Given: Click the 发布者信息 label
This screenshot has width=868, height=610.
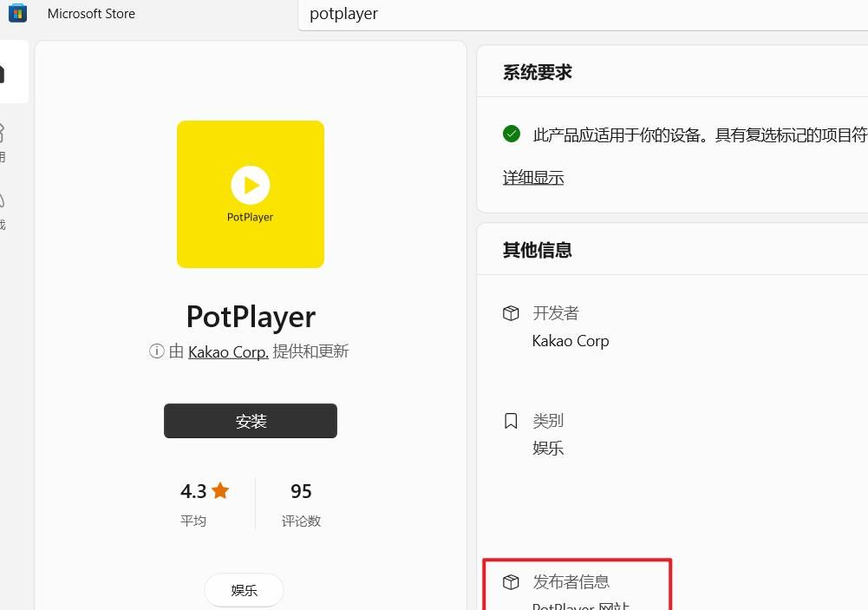Looking at the screenshot, I should (571, 581).
